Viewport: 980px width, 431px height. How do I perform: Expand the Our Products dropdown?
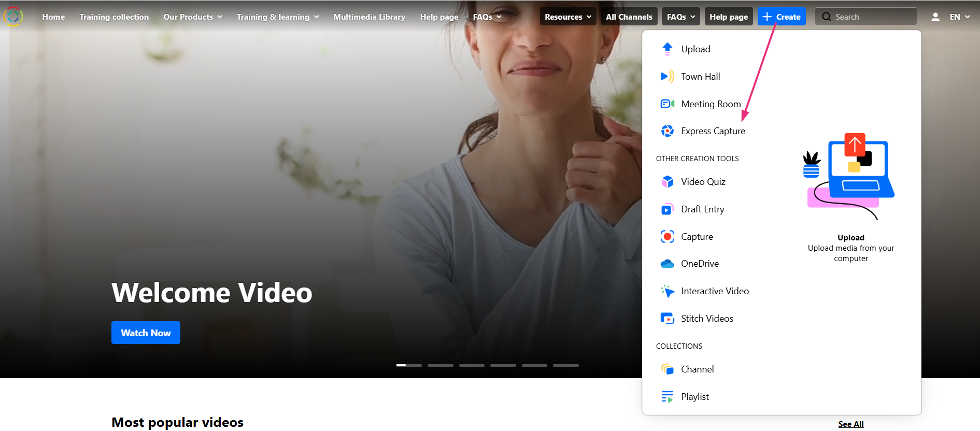(x=193, y=17)
